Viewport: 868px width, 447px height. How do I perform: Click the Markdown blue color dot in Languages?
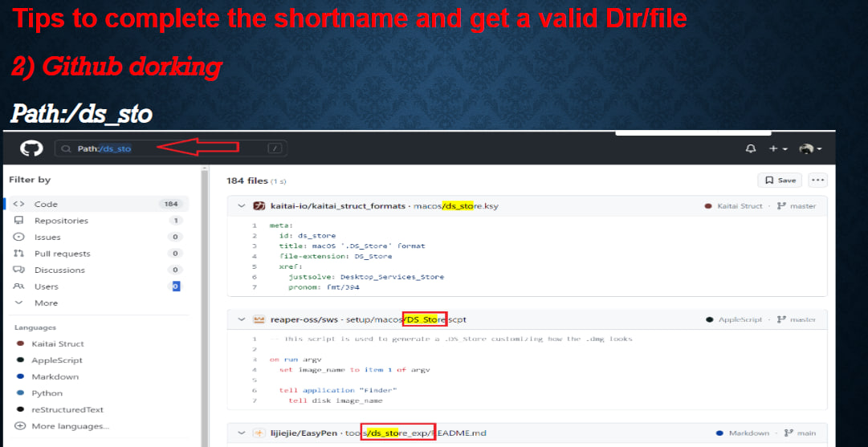point(21,376)
